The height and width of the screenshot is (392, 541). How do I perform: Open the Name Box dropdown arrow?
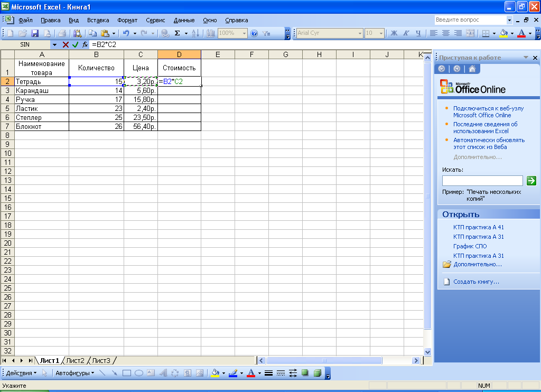pos(54,44)
